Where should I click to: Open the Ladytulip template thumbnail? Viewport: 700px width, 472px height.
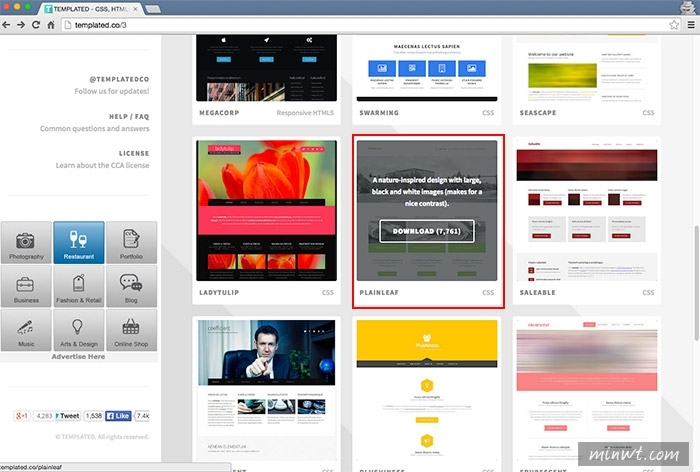pos(267,211)
